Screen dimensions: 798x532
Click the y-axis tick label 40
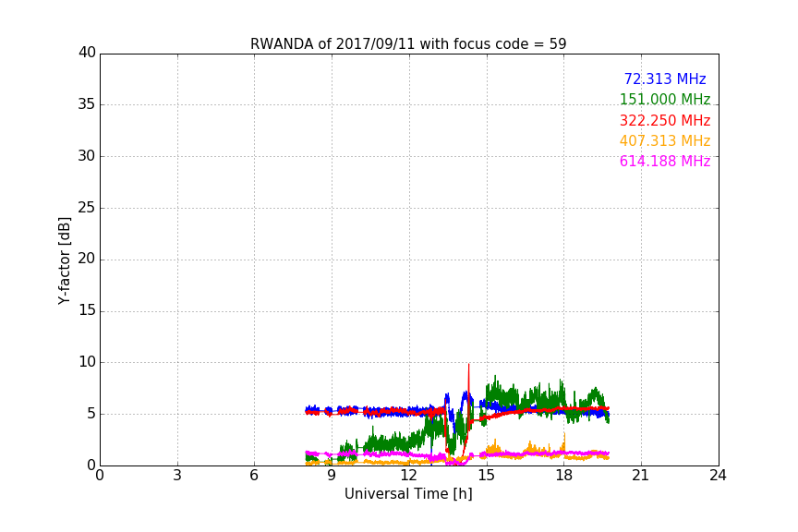[87, 53]
